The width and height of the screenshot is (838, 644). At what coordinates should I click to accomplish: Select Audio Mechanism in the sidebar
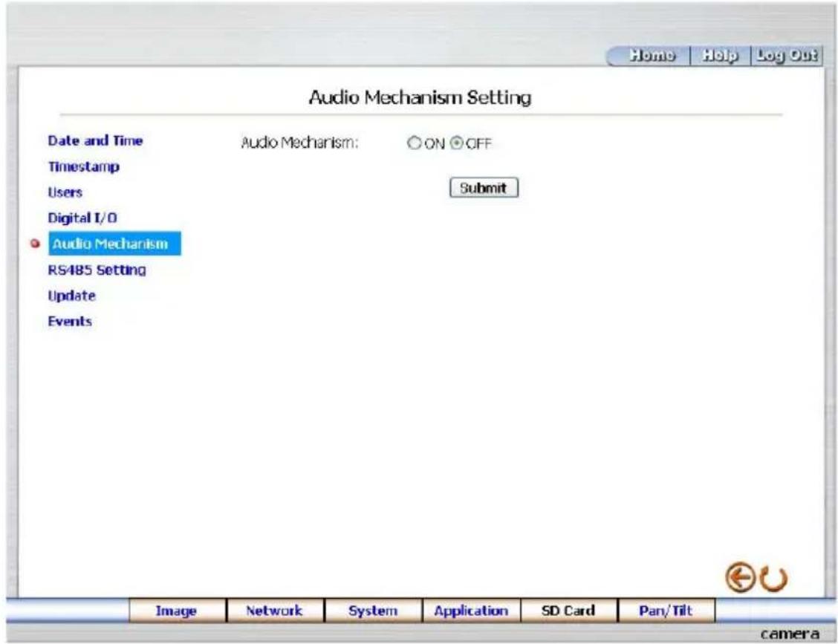pyautogui.click(x=114, y=244)
